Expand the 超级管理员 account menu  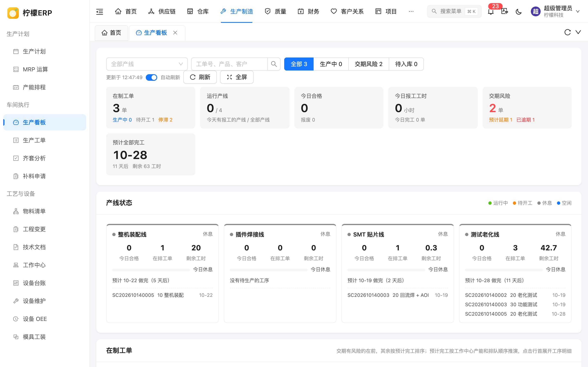(578, 11)
